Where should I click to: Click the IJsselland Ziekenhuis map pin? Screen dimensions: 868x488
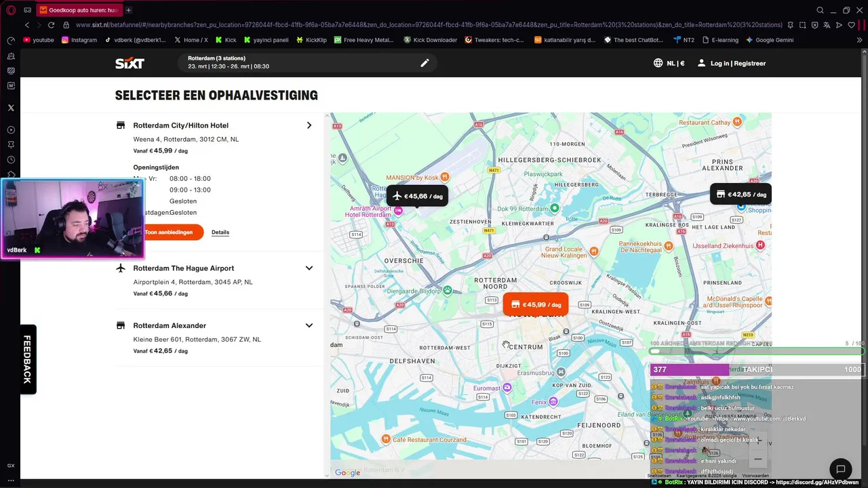761,245
